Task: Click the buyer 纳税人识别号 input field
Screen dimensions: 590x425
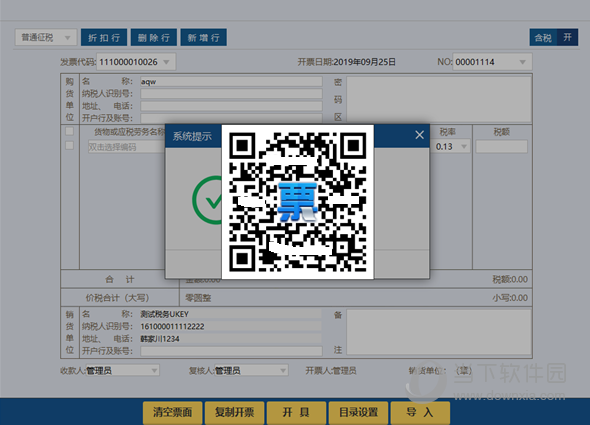Action: (x=231, y=94)
